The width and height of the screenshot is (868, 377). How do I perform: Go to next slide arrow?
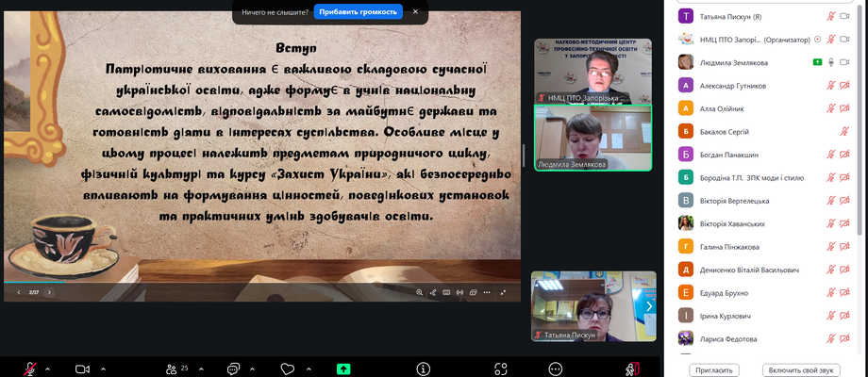pos(50,292)
